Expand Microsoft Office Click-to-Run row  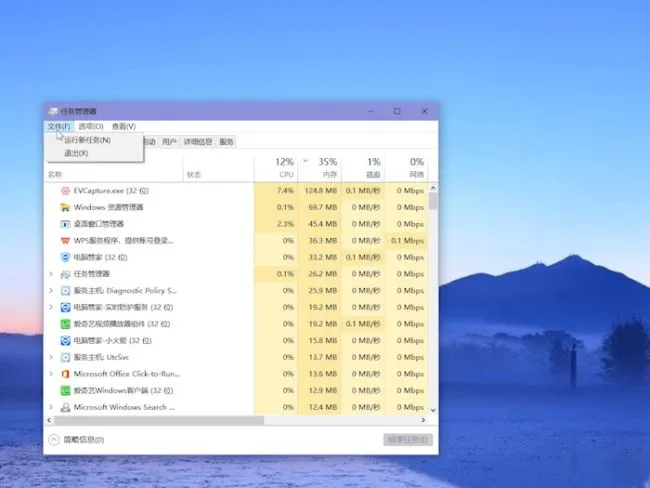point(51,374)
